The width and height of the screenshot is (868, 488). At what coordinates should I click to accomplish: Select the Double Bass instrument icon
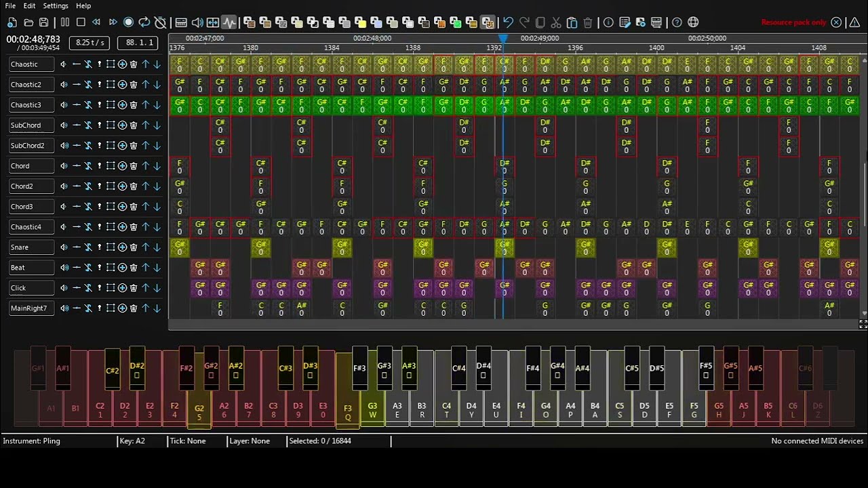265,22
